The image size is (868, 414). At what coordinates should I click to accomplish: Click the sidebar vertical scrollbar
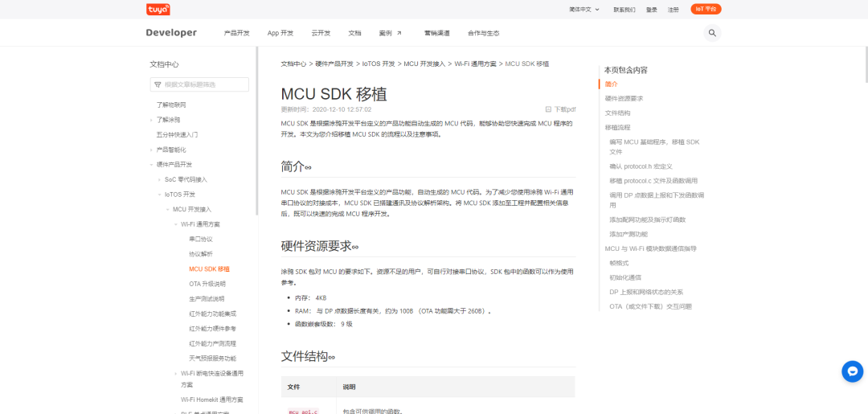(257, 130)
